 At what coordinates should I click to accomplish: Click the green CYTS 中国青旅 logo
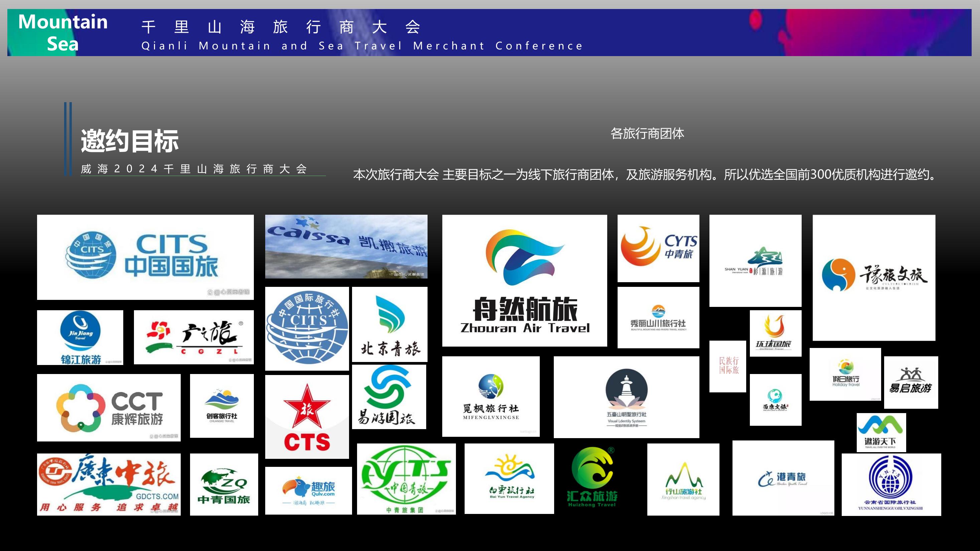406,479
